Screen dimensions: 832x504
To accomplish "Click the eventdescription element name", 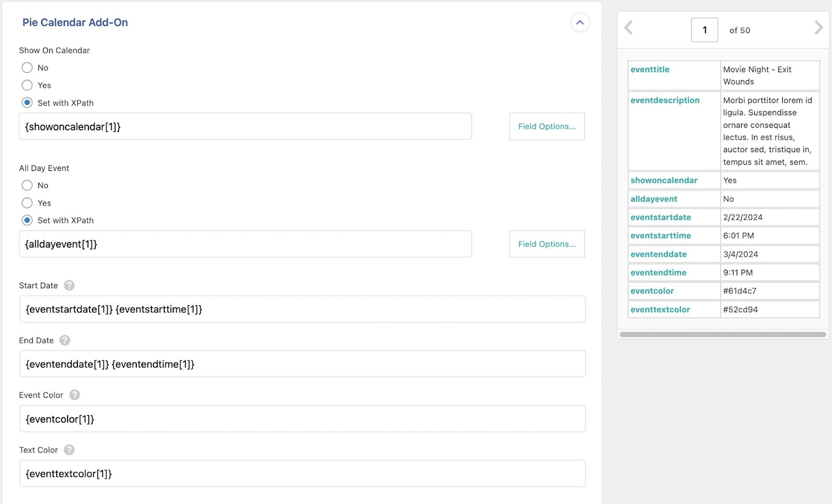I will [x=665, y=100].
